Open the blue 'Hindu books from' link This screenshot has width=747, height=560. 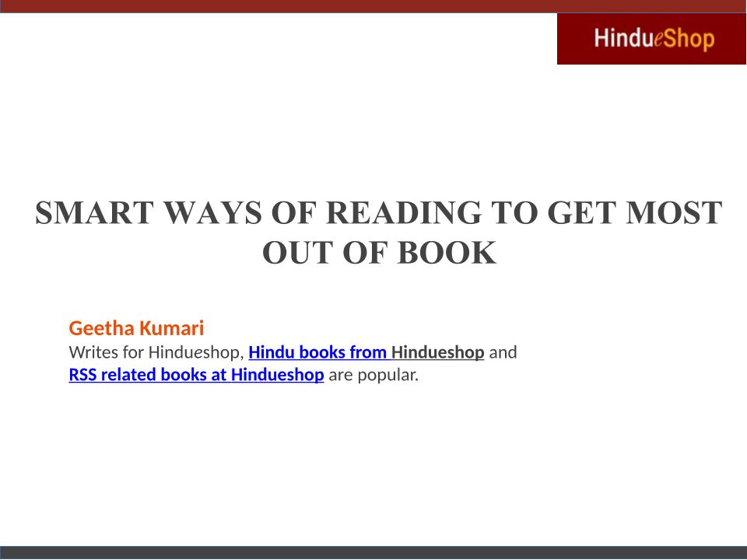[x=319, y=352]
